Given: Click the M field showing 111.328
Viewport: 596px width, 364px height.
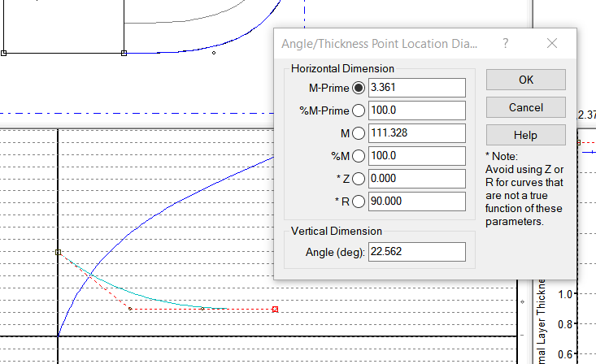Looking at the screenshot, I should tap(416, 133).
